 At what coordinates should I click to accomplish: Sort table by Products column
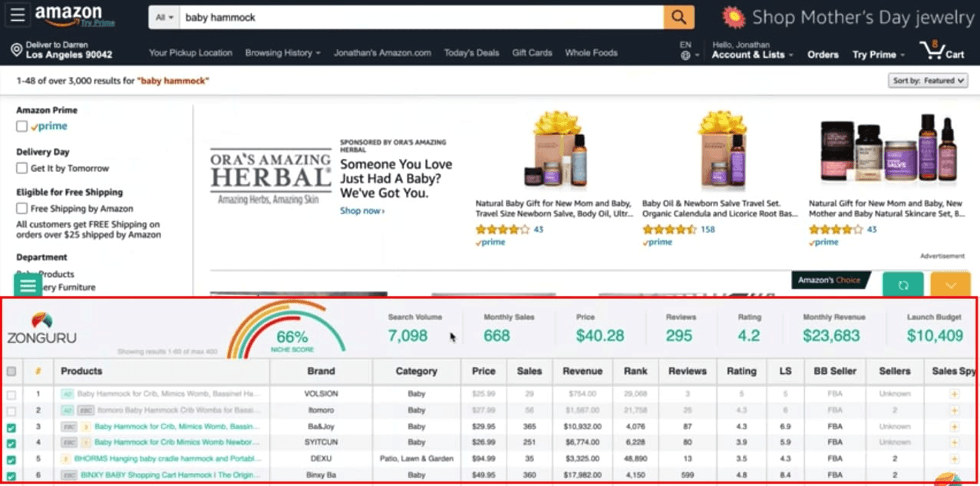[x=81, y=371]
